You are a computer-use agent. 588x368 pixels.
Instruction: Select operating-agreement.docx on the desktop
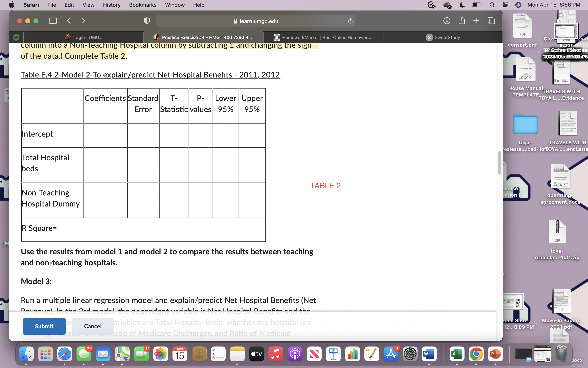pyautogui.click(x=560, y=184)
